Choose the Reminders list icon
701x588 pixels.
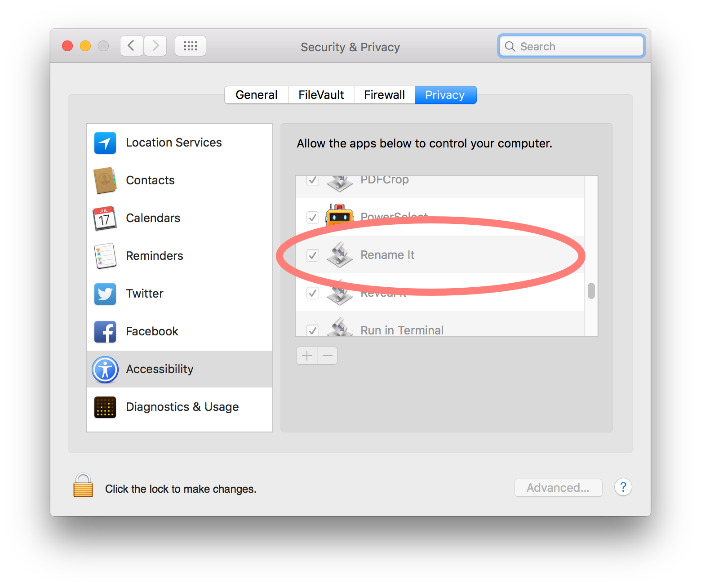pyautogui.click(x=105, y=256)
